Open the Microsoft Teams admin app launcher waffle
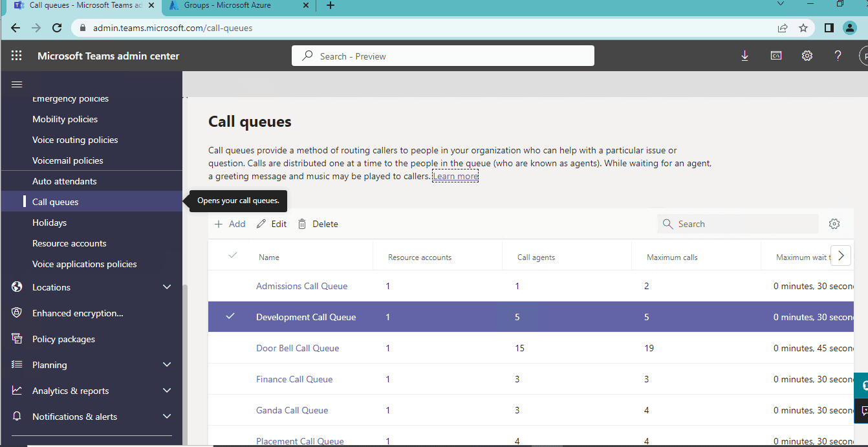 (17, 55)
